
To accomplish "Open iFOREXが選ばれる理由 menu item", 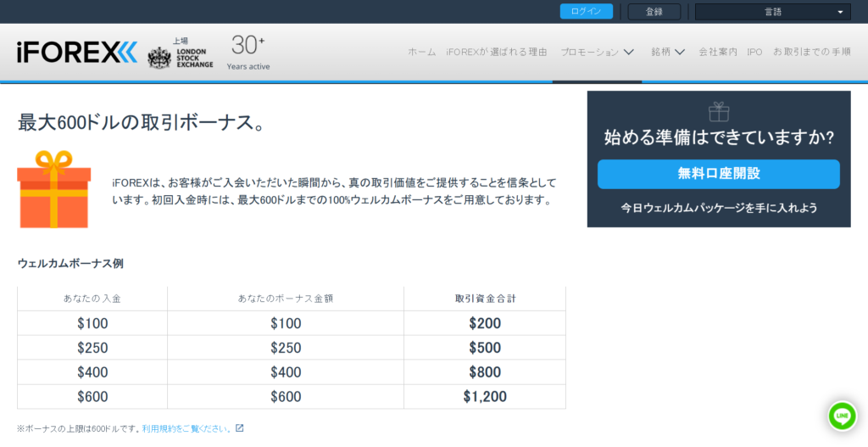I will coord(497,52).
